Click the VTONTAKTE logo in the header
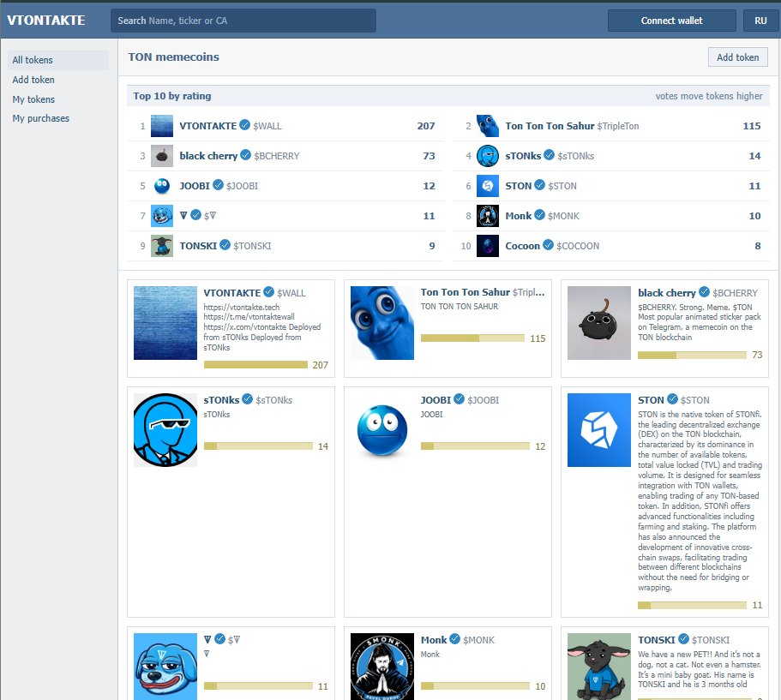781x700 pixels. 45,21
